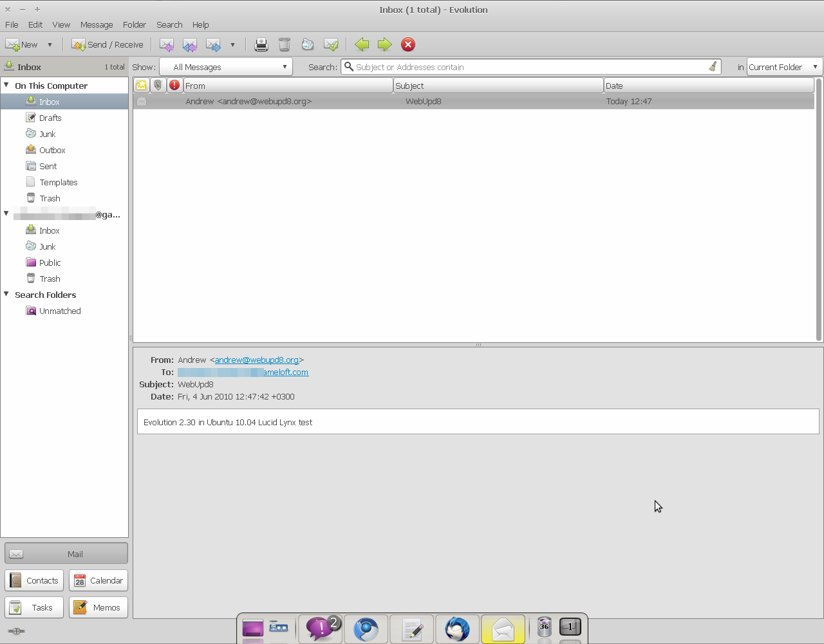Switch to the Mail view button
This screenshot has height=644, width=824.
pyautogui.click(x=66, y=553)
